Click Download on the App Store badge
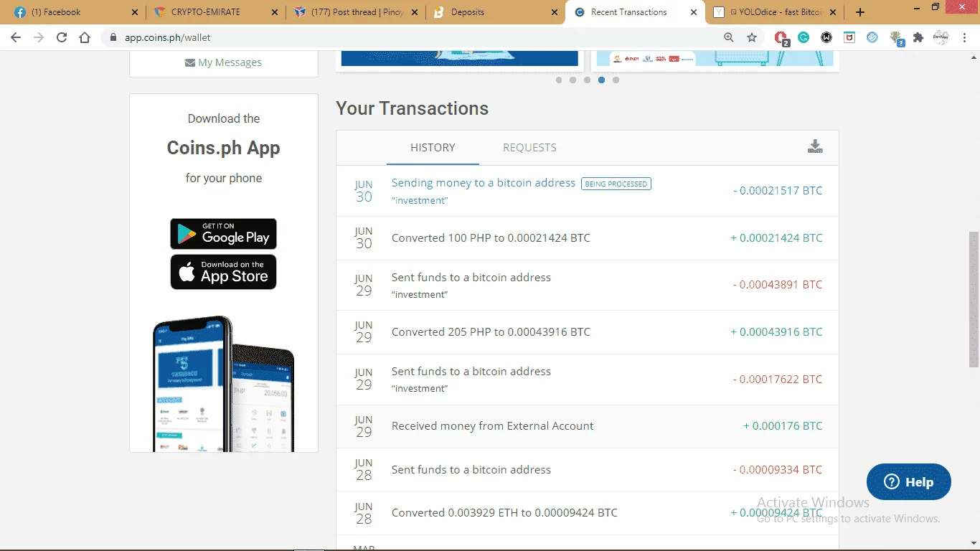The width and height of the screenshot is (980, 551). click(x=223, y=272)
